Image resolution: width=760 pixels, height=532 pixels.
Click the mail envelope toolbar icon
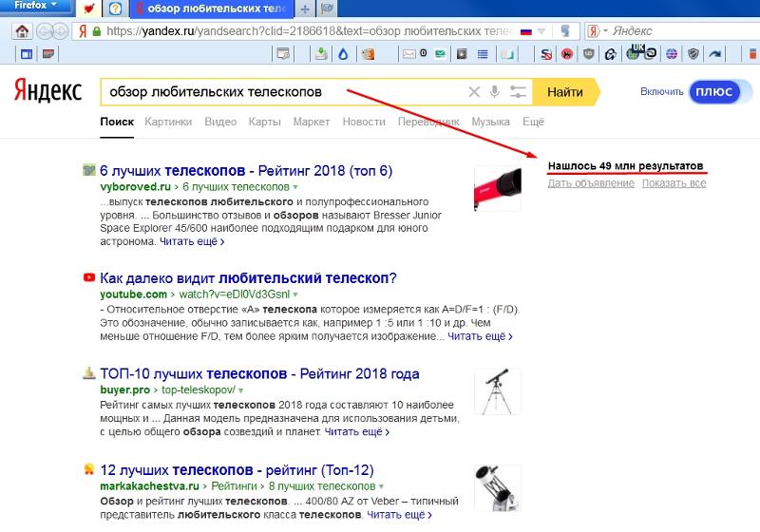point(409,54)
